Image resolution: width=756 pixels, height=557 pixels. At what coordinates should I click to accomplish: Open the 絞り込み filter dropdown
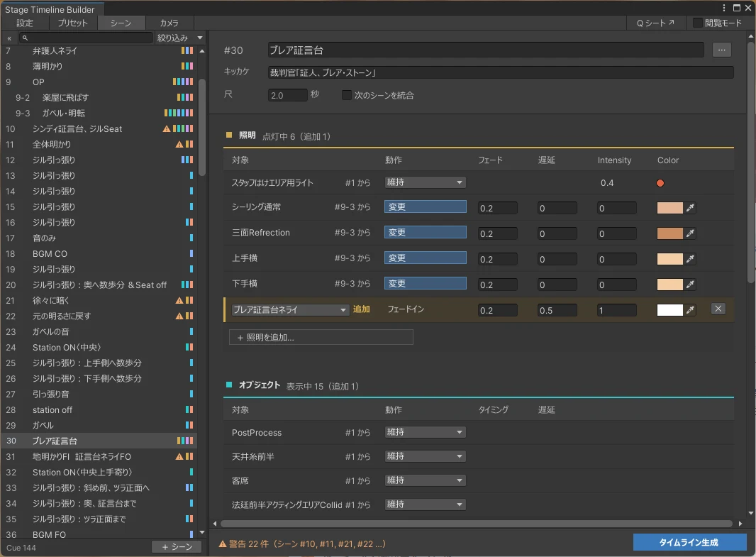[x=180, y=38]
